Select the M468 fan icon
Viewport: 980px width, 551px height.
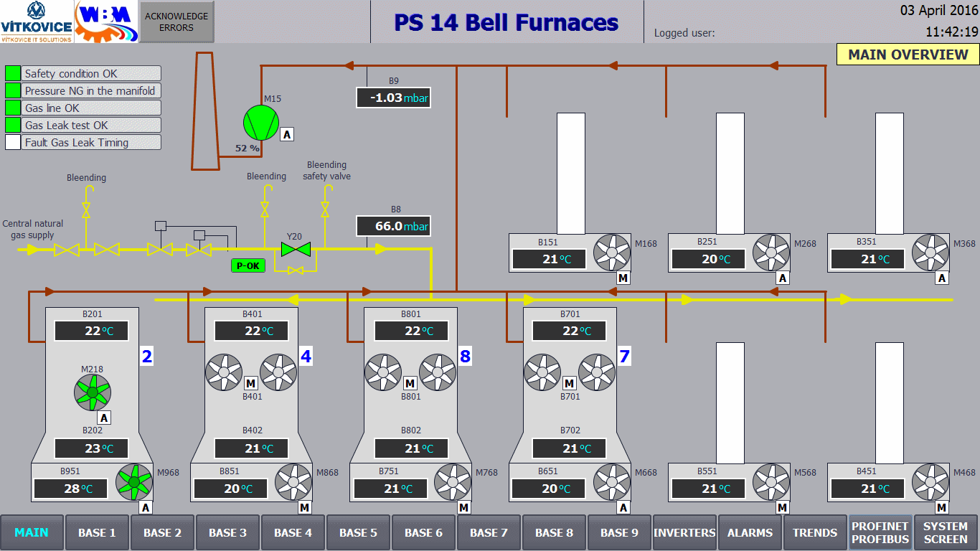coord(930,482)
